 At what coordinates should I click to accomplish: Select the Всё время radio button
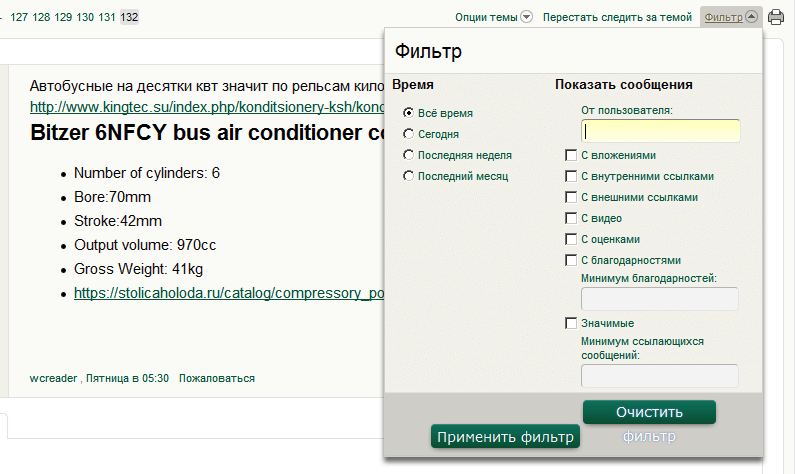pos(408,113)
